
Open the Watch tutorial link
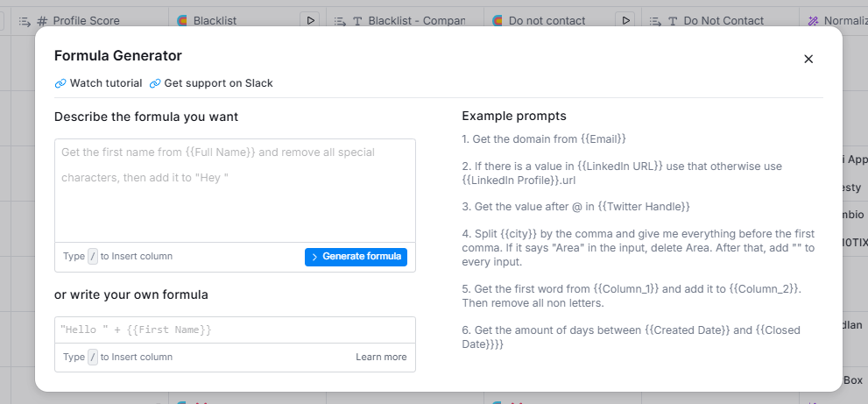tap(98, 83)
